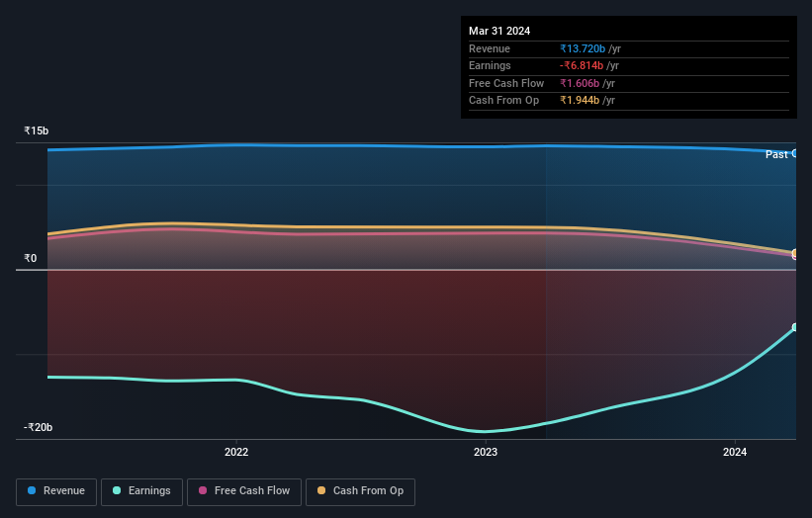Click the -₹20b y-axis label
The image size is (812, 518).
38,427
